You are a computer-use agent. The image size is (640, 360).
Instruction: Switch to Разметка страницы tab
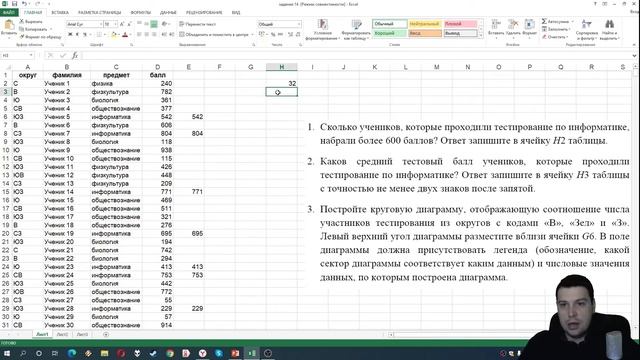coord(100,13)
